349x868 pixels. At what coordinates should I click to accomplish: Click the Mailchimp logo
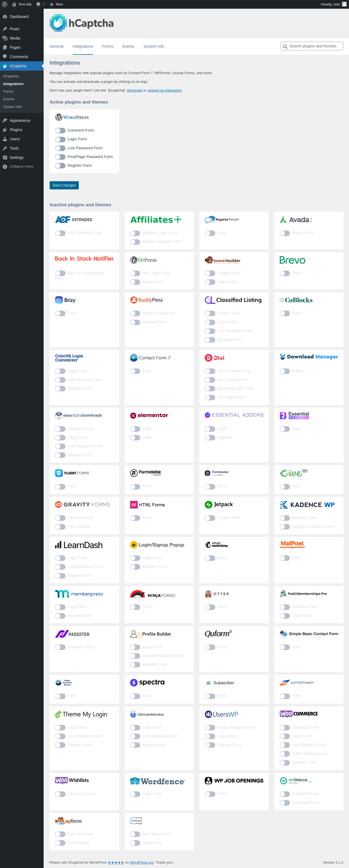(x=216, y=545)
